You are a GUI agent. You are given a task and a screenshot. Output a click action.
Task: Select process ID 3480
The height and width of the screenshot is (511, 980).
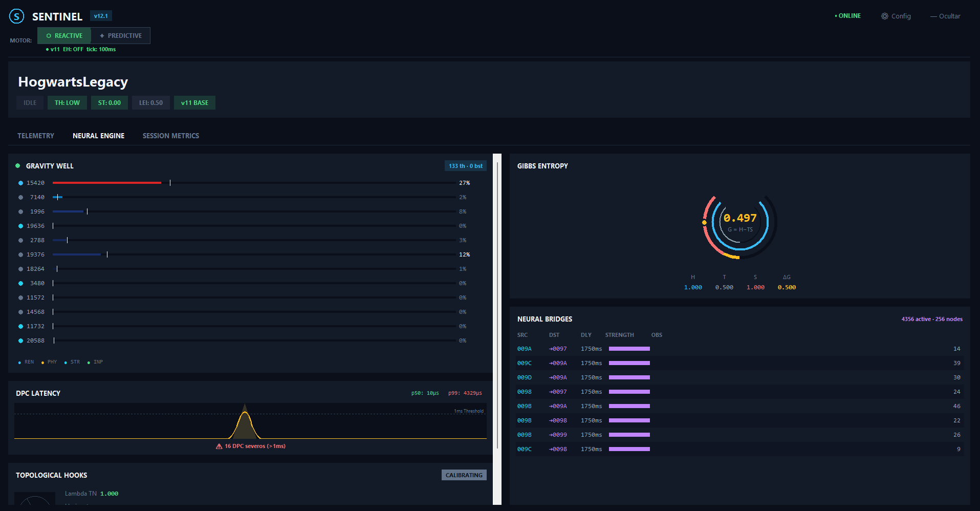(37, 283)
